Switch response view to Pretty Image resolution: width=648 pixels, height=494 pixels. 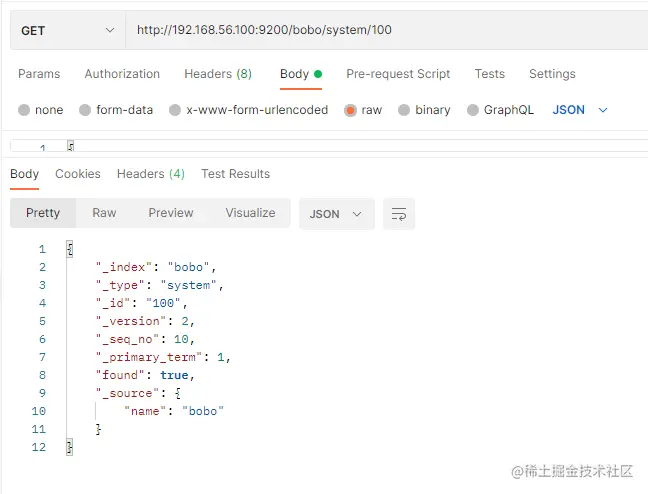[43, 213]
